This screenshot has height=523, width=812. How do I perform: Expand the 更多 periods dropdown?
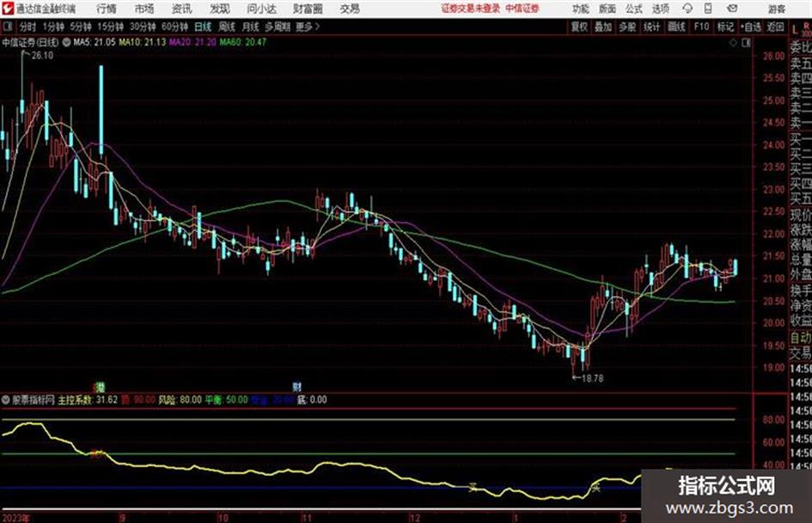pyautogui.click(x=308, y=27)
